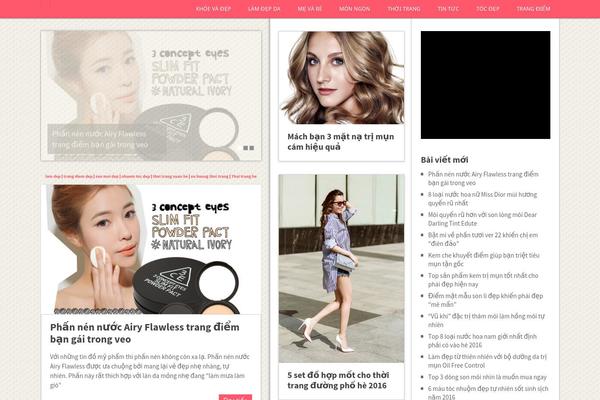
Task: Click TIN TỨC in the navigation bar
Action: [x=448, y=9]
